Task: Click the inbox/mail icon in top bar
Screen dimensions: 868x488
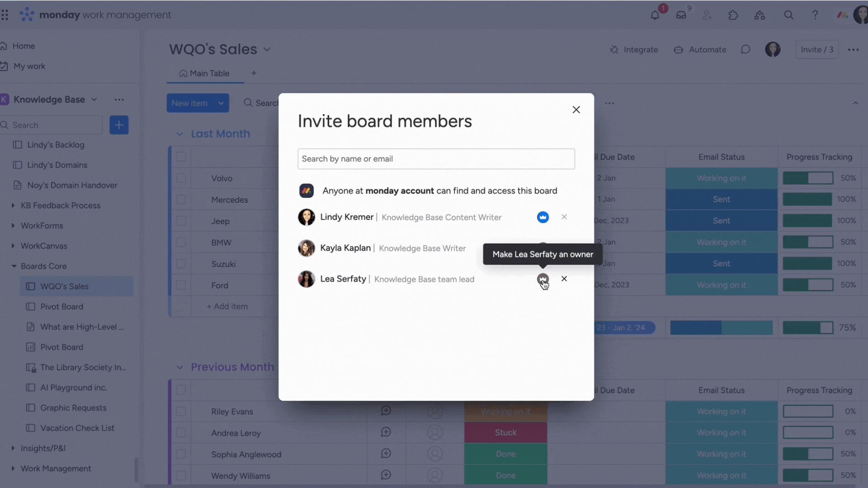Action: click(680, 14)
